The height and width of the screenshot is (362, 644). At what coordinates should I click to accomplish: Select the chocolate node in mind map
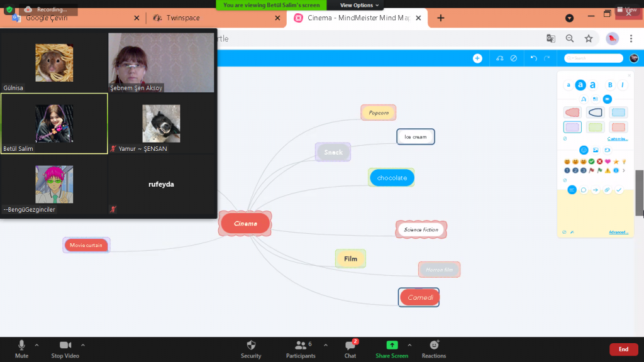point(392,178)
